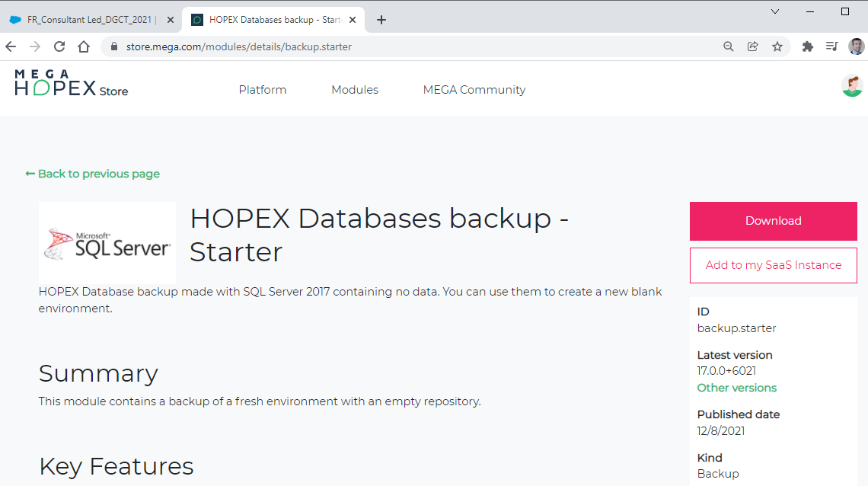Click Add to my SaaS Instance
Viewport: 868px width, 486px height.
[x=773, y=265]
